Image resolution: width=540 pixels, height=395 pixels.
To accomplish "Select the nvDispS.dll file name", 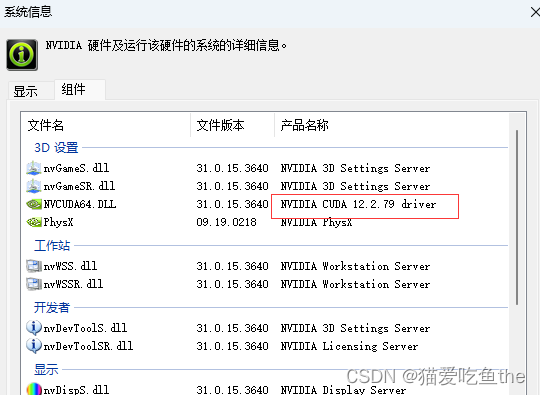I will [x=76, y=390].
